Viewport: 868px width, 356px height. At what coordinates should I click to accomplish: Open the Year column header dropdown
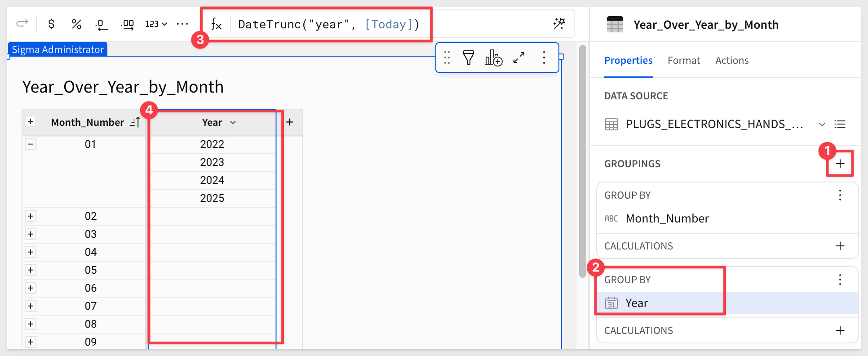click(x=233, y=122)
